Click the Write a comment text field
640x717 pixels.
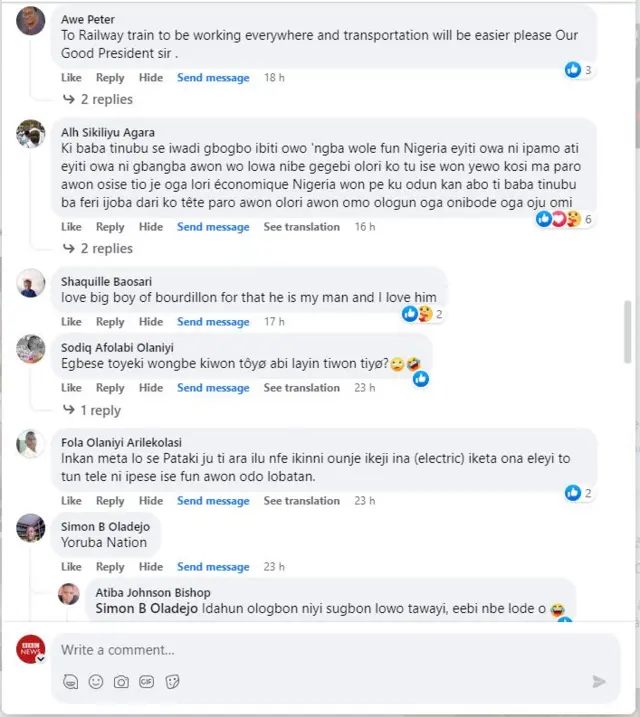tap(330, 650)
